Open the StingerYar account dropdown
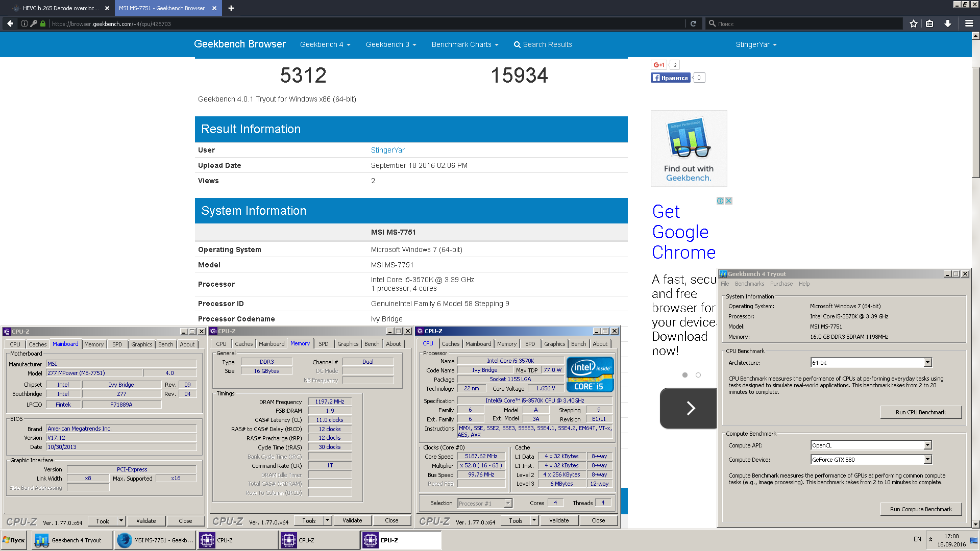Viewport: 980px width, 551px height. point(756,44)
